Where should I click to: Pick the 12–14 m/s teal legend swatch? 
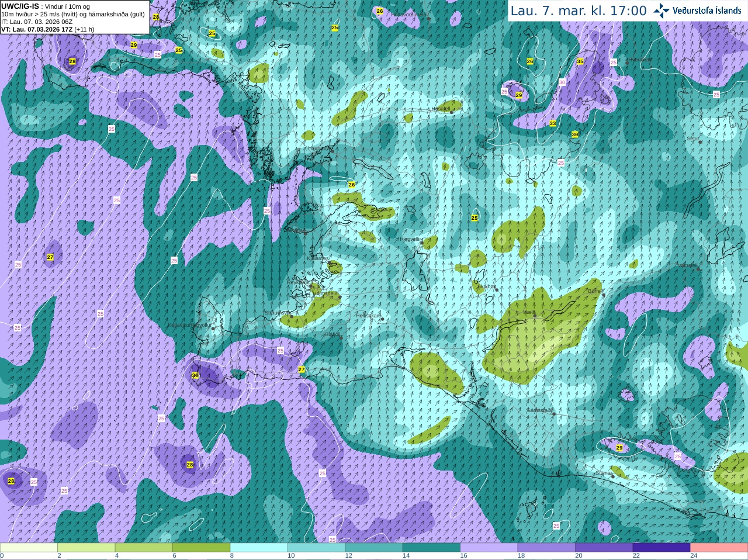(374, 548)
